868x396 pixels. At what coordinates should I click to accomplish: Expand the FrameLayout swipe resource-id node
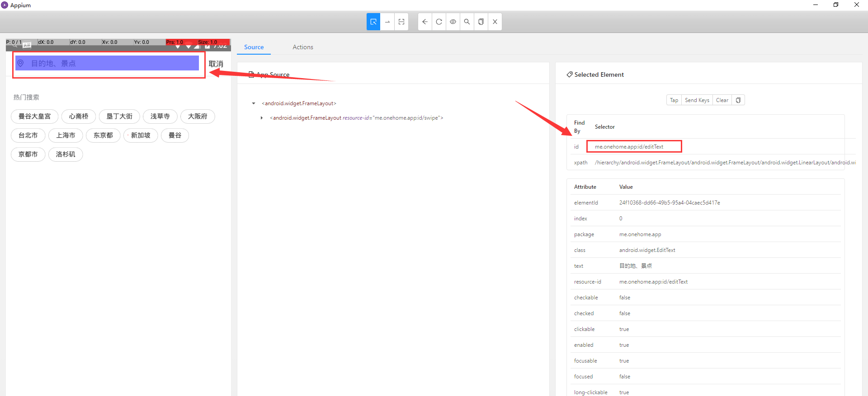262,118
